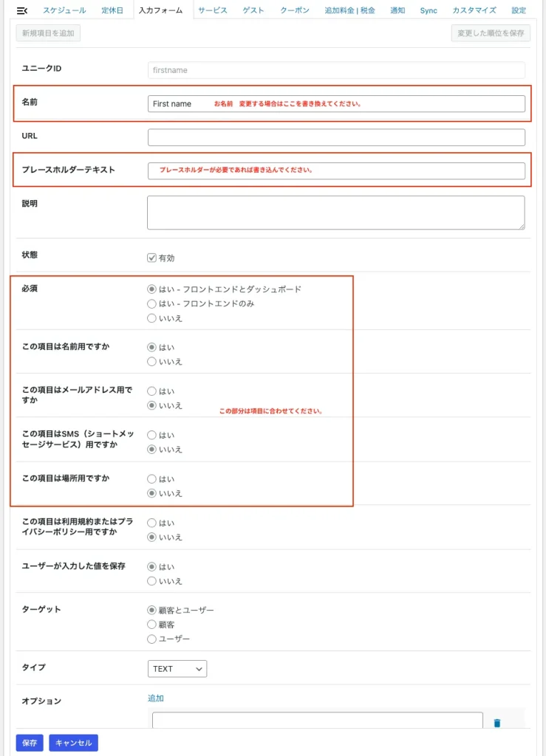Open the 通知 tab

tap(397, 10)
